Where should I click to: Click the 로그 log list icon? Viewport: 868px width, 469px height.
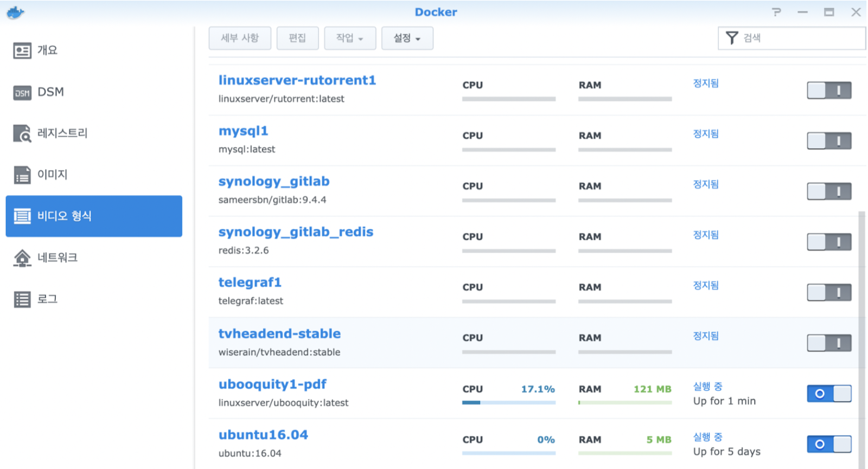(x=22, y=299)
